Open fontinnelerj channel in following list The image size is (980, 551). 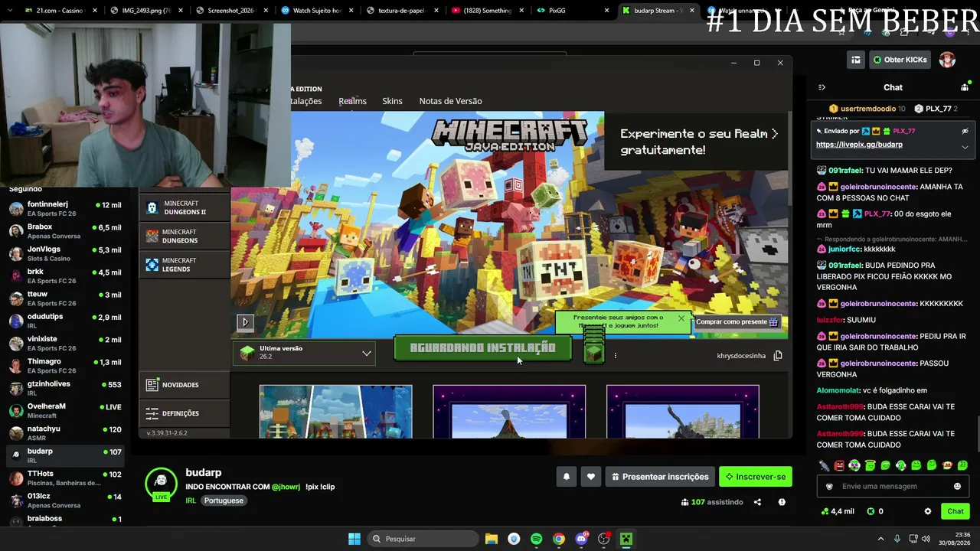click(x=65, y=209)
